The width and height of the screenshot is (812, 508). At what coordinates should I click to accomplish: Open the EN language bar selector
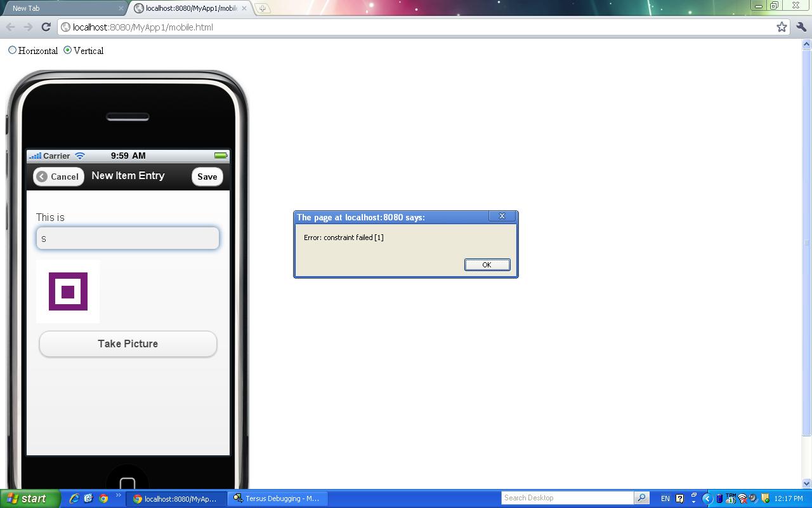[665, 498]
